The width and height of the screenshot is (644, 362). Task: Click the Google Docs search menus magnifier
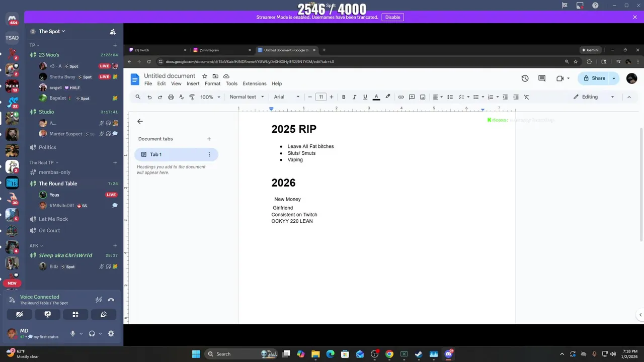pyautogui.click(x=138, y=97)
